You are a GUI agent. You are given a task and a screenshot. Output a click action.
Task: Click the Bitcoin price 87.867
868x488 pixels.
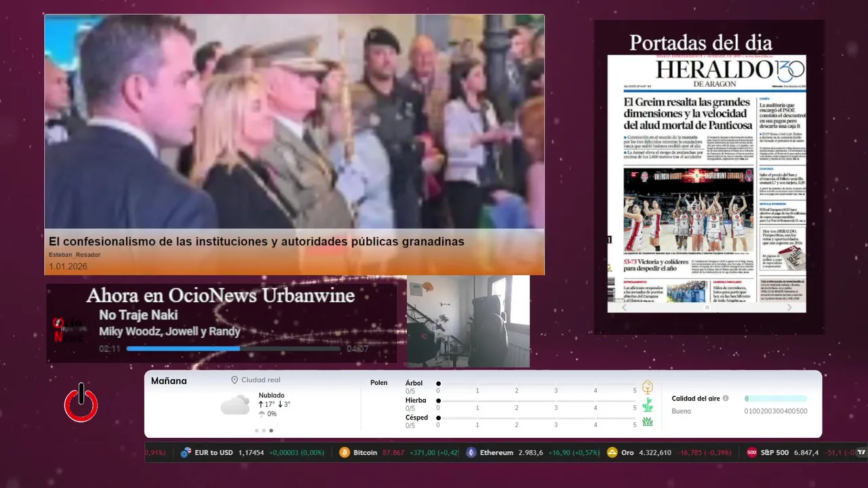[393, 452]
